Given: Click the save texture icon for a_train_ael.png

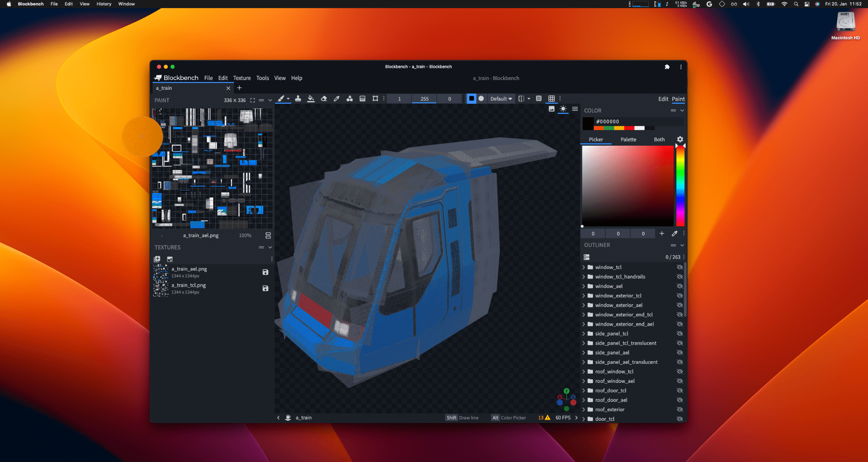Looking at the screenshot, I should 264,272.
